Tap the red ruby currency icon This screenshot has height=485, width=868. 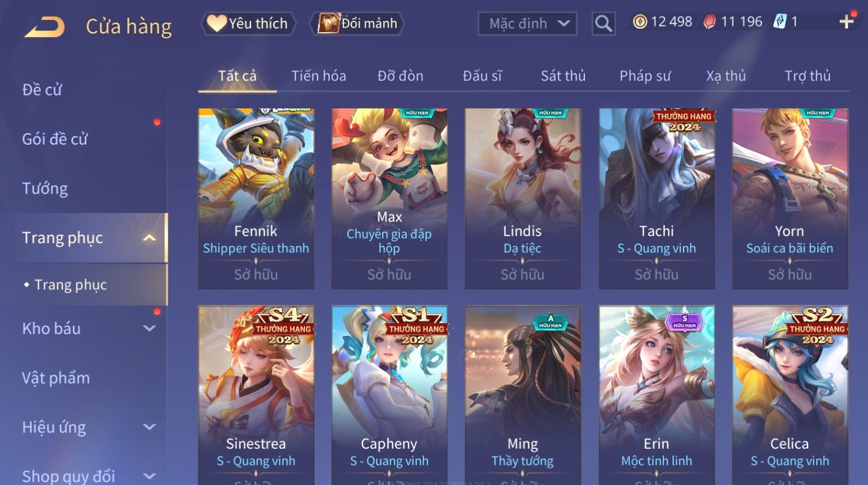tap(710, 22)
